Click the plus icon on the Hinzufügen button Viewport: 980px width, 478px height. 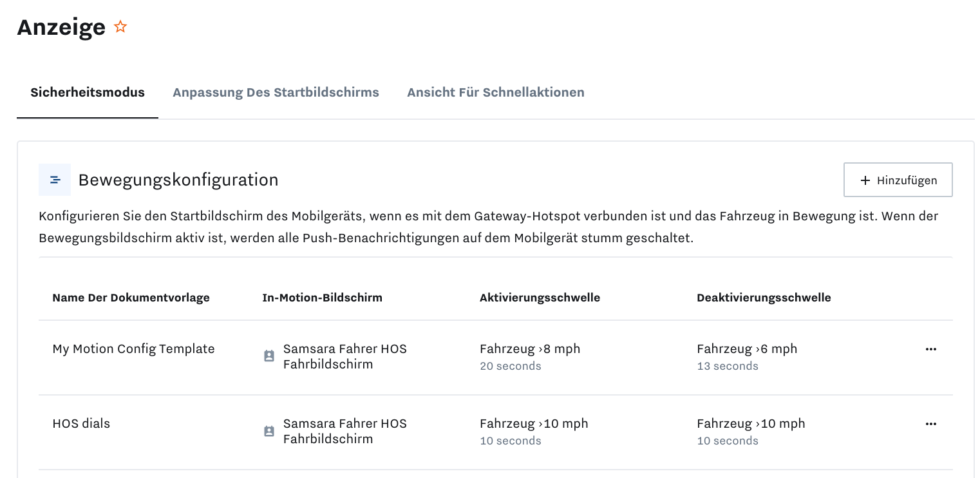[x=865, y=180]
